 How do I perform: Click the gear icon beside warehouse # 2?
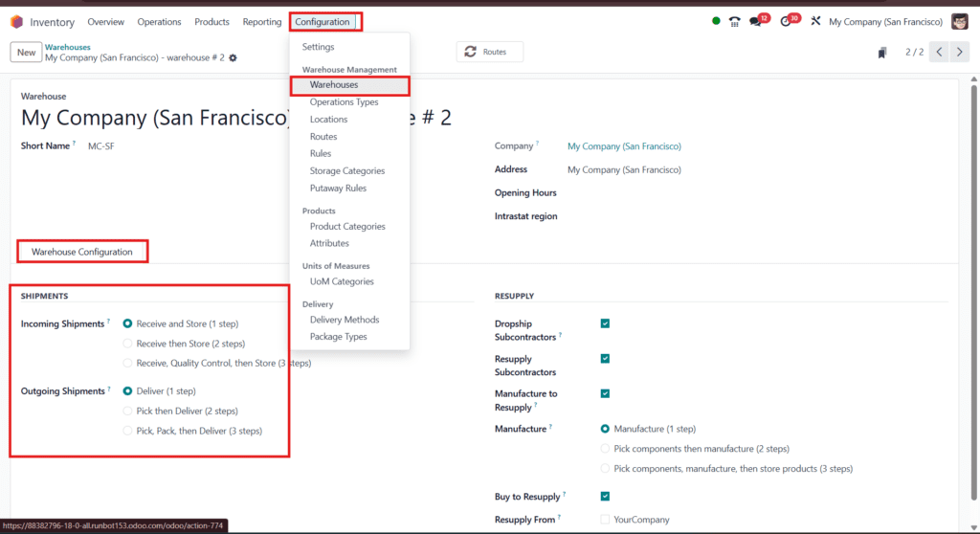pos(234,57)
